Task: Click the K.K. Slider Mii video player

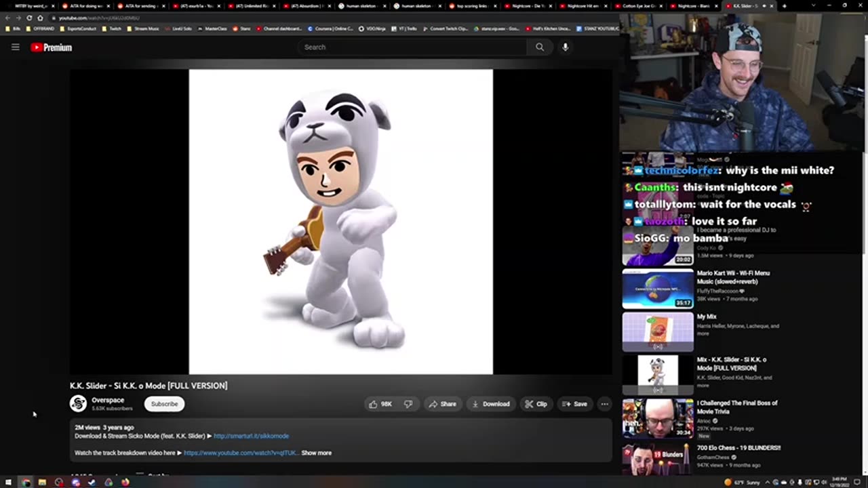Action: click(341, 222)
